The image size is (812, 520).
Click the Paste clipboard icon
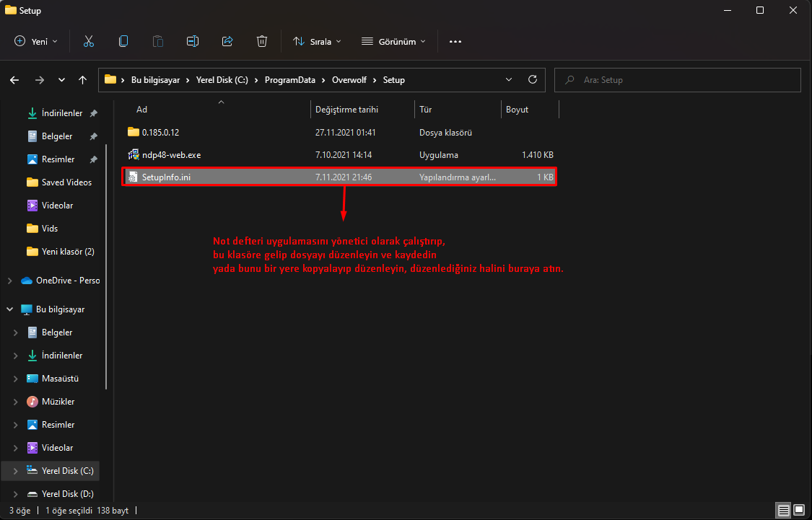coord(158,41)
